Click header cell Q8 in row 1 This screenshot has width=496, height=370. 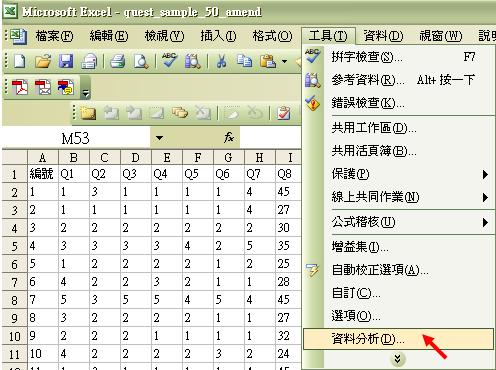tap(289, 174)
